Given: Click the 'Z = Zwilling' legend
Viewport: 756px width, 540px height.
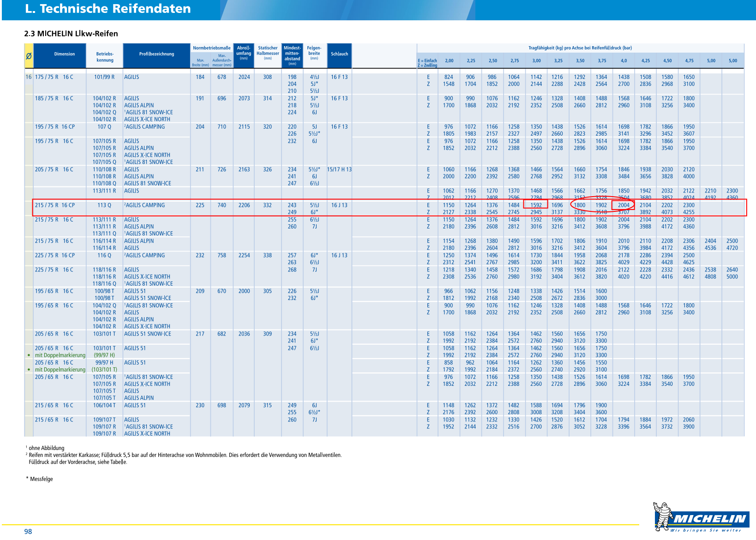Looking at the screenshot, I should (x=427, y=65).
